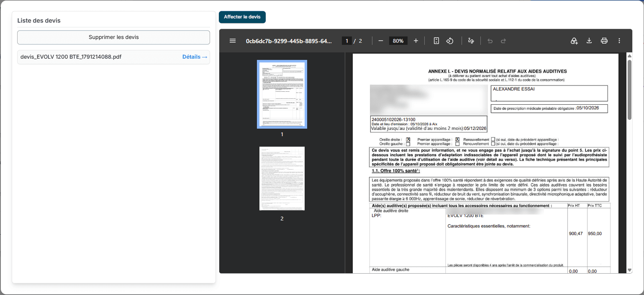Viewport: 644px width, 295px height.
Task: Click the PDF title 0cb6dc7b-9299-445b-8895-64...
Action: 289,41
